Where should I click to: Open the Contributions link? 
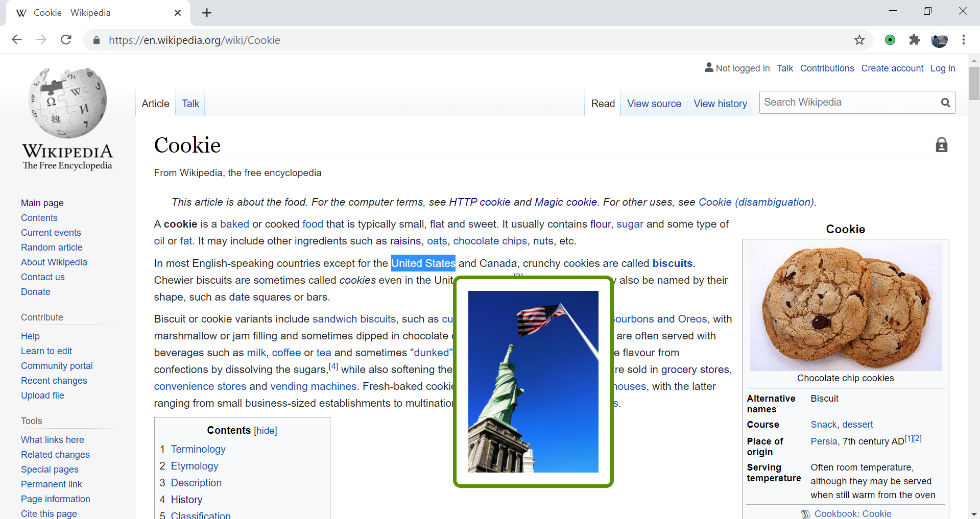[x=827, y=68]
